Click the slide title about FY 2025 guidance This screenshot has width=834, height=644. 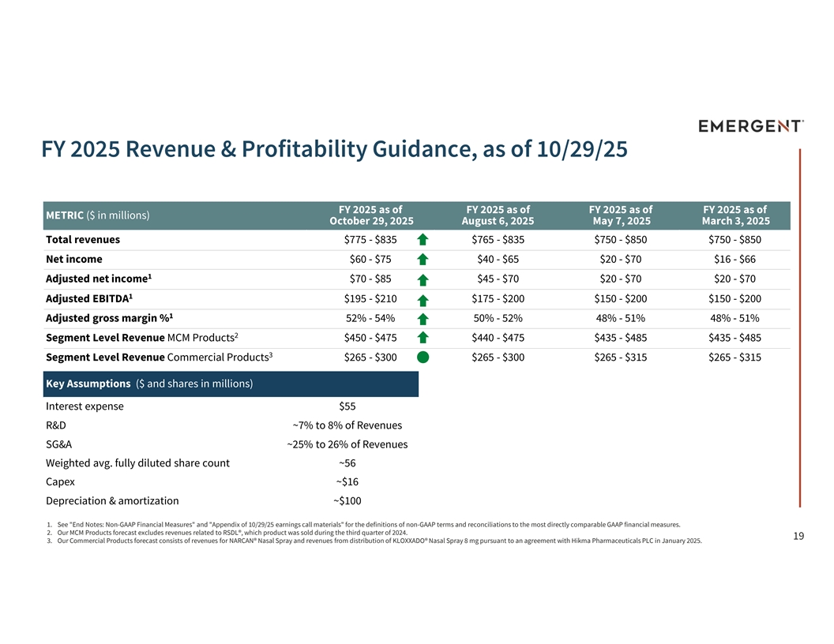[335, 149]
